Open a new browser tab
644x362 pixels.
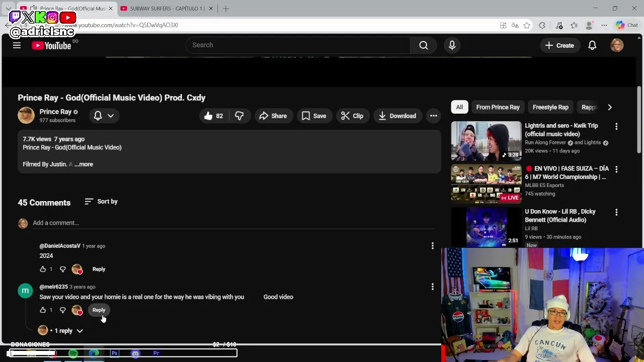point(226,9)
